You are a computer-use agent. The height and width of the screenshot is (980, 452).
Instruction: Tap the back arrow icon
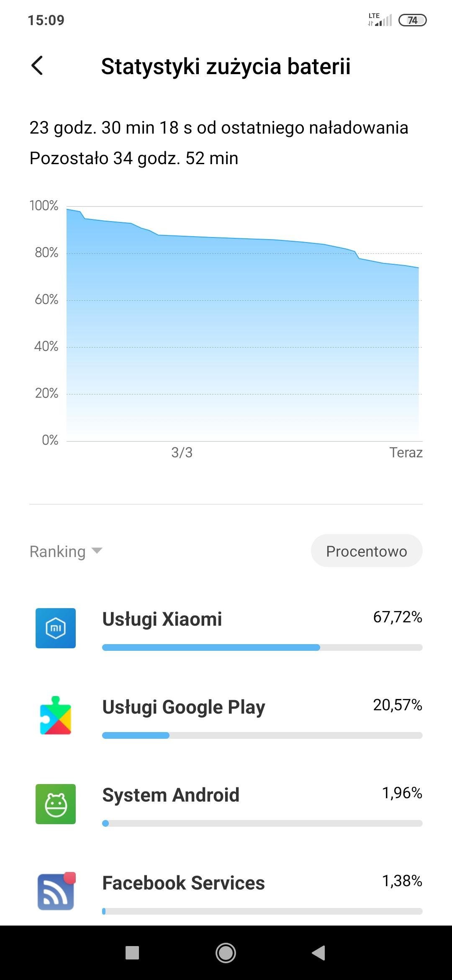tap(37, 66)
